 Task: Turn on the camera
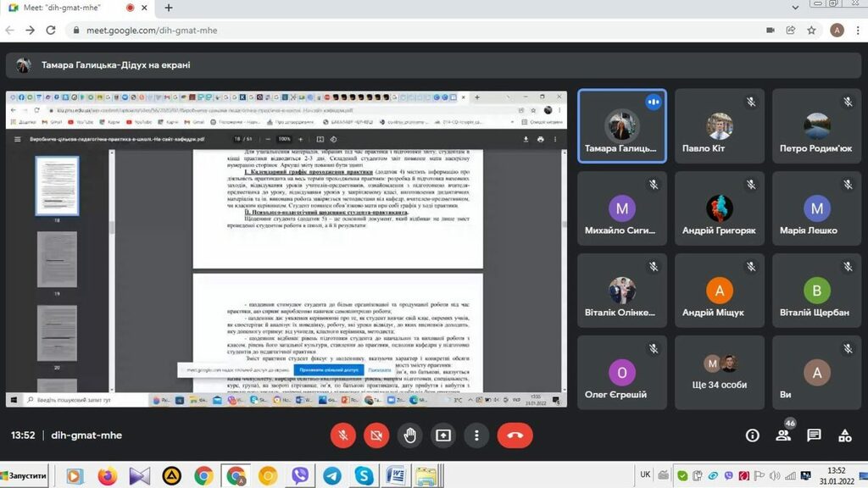pyautogui.click(x=376, y=435)
